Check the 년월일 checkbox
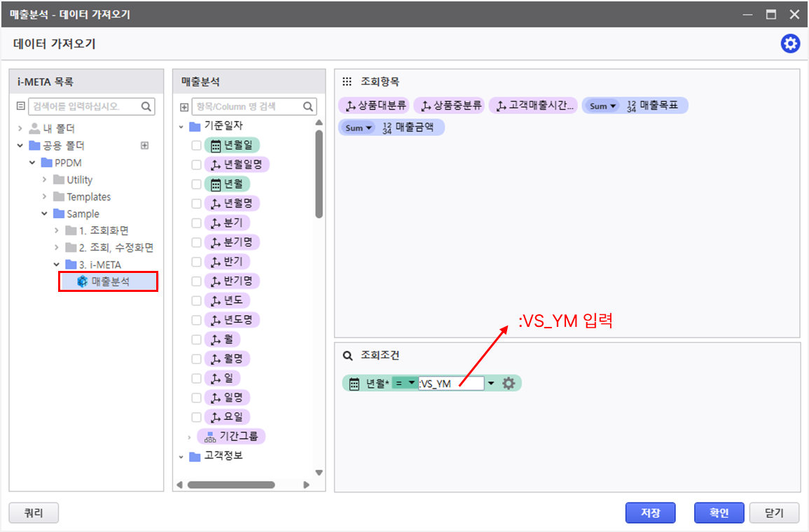 pos(197,146)
